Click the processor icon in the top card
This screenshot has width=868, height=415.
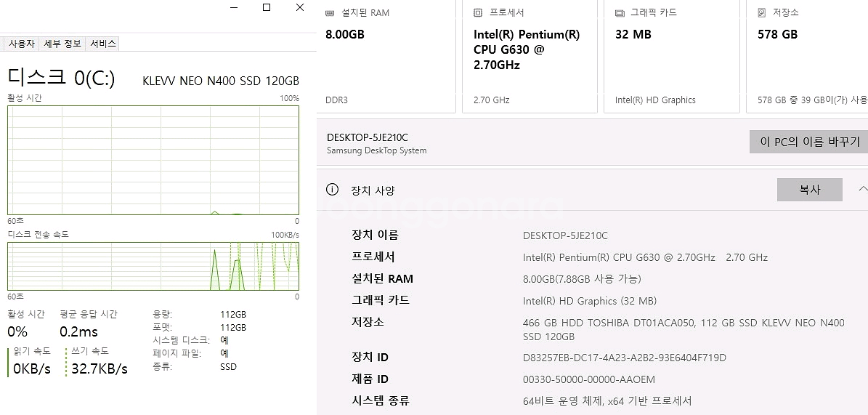(x=478, y=13)
